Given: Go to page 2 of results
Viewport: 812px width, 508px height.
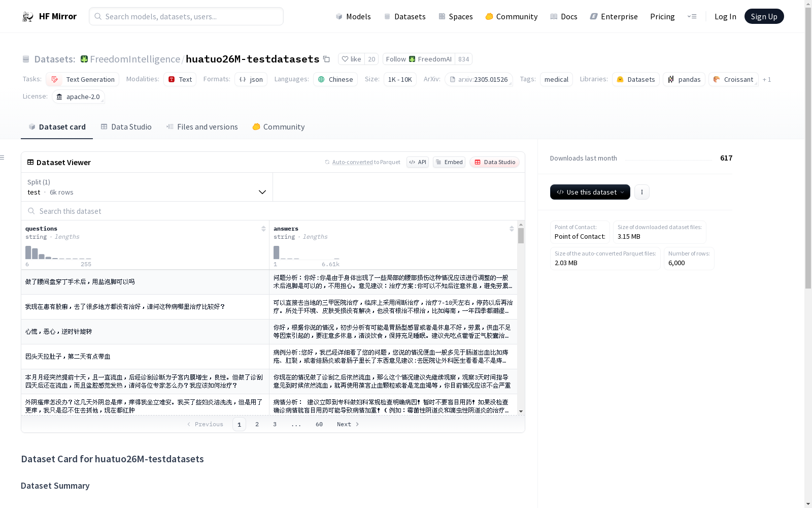Looking at the screenshot, I should click(257, 424).
